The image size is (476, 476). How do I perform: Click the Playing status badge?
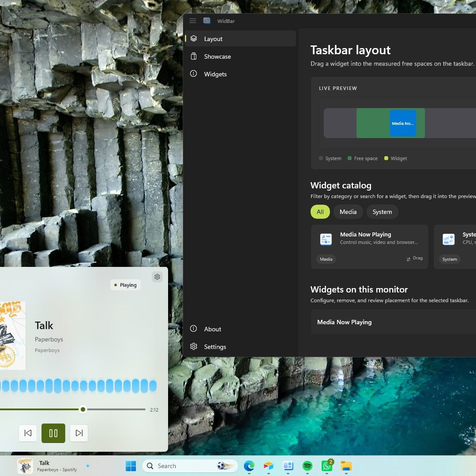[125, 285]
